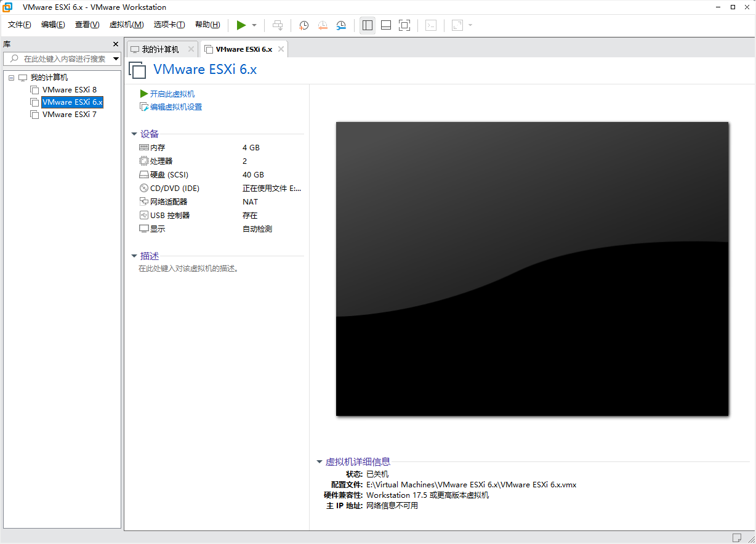Open the 虚拟机(M) menu
The width and height of the screenshot is (756, 544).
tap(126, 25)
